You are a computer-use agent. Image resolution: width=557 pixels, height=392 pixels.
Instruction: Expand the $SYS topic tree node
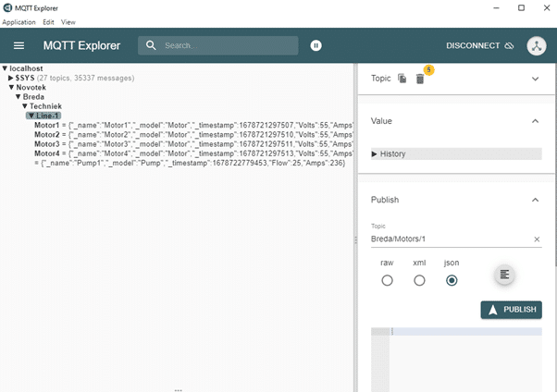tap(11, 78)
